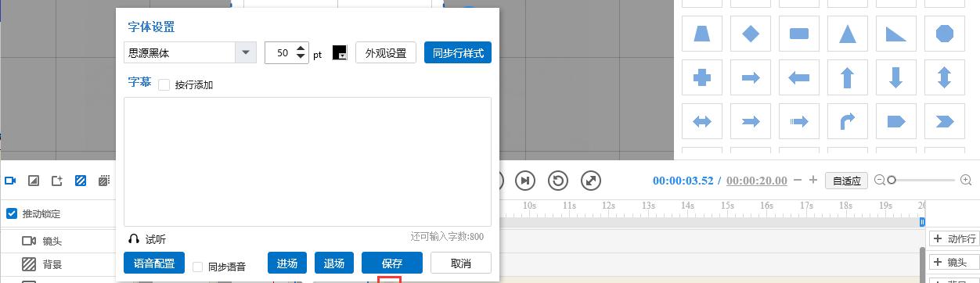Insert the left-right double arrow shape
This screenshot has width=980, height=283.
702,121
